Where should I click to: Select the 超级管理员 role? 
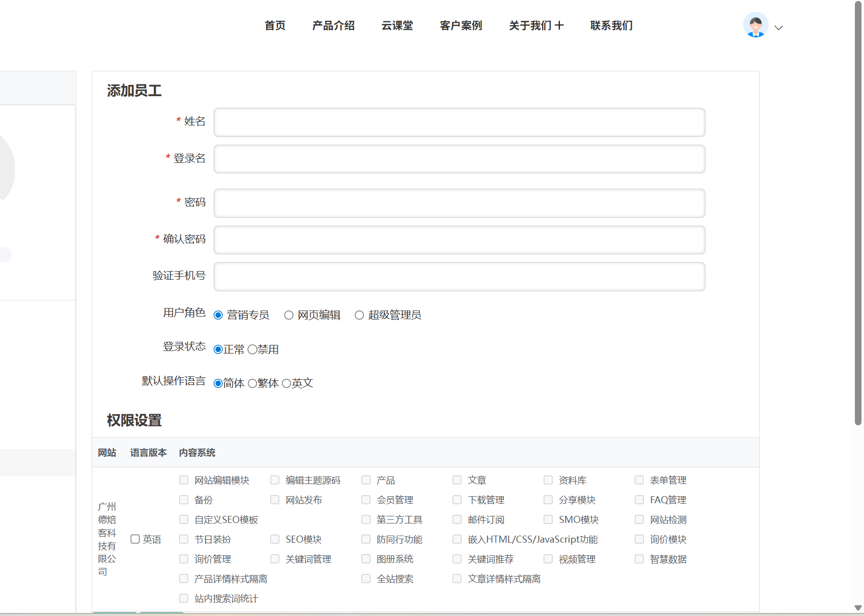point(359,316)
